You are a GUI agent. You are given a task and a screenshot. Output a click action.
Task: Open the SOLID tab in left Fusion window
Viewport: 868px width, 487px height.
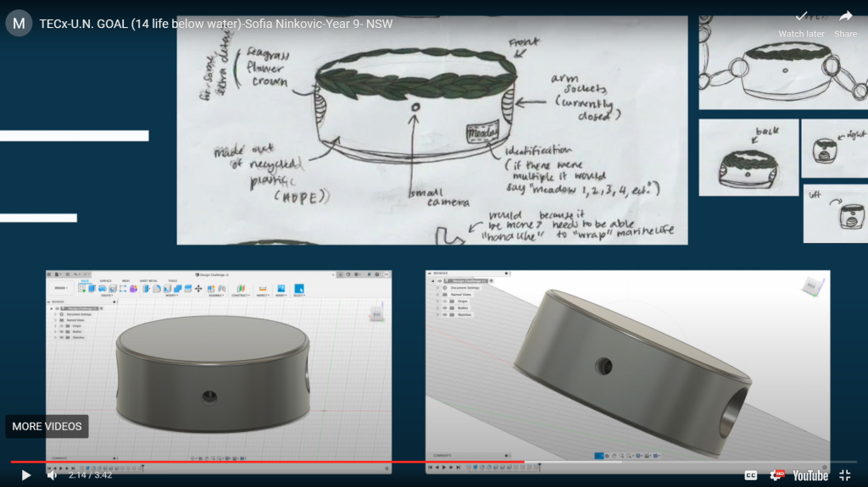click(x=85, y=280)
